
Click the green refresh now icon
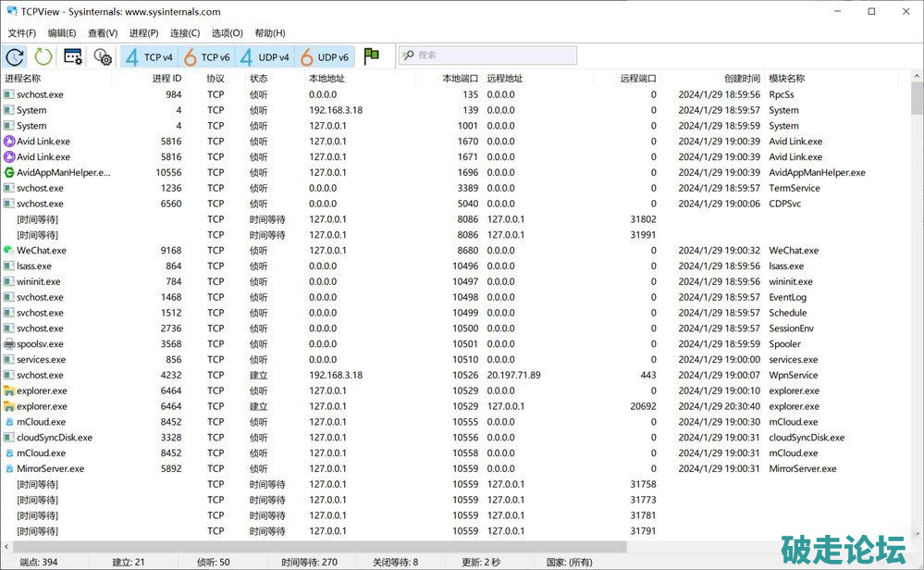click(43, 56)
